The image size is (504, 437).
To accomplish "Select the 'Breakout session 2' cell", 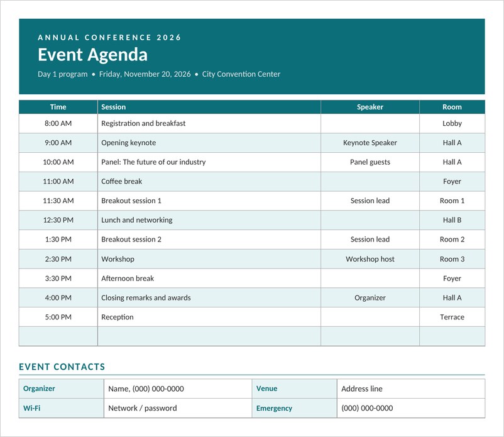I will pos(209,240).
